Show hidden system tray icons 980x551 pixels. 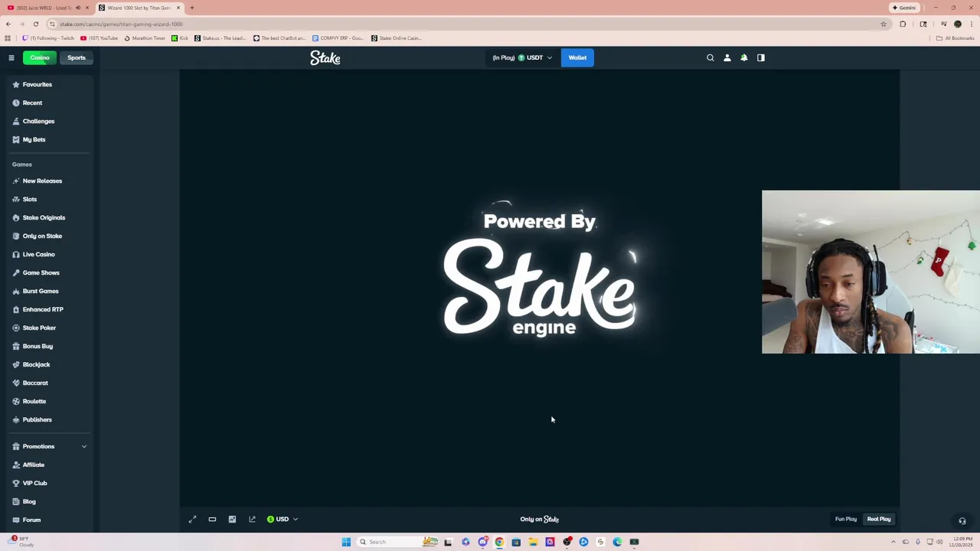tap(894, 542)
